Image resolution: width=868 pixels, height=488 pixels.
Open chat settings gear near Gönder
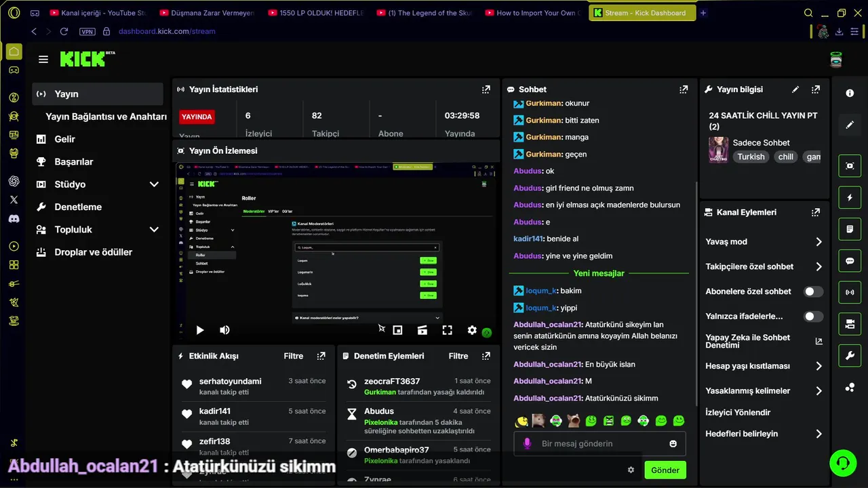pyautogui.click(x=631, y=470)
